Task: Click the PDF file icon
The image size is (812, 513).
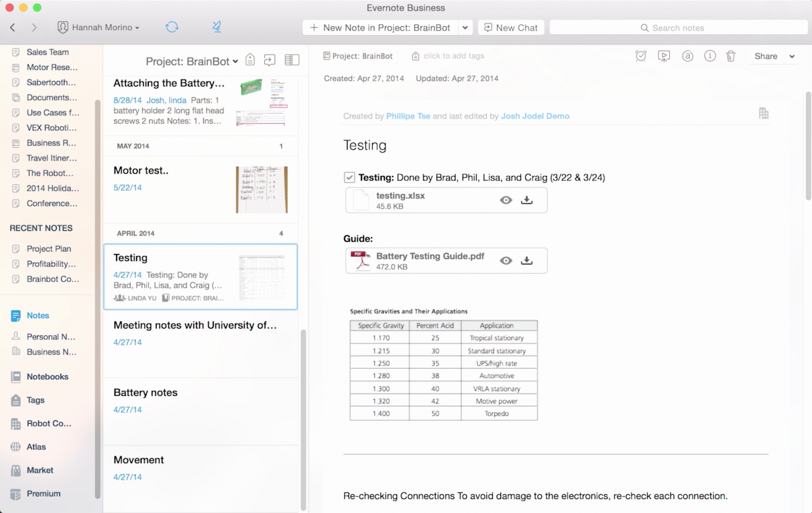Action: coord(360,261)
